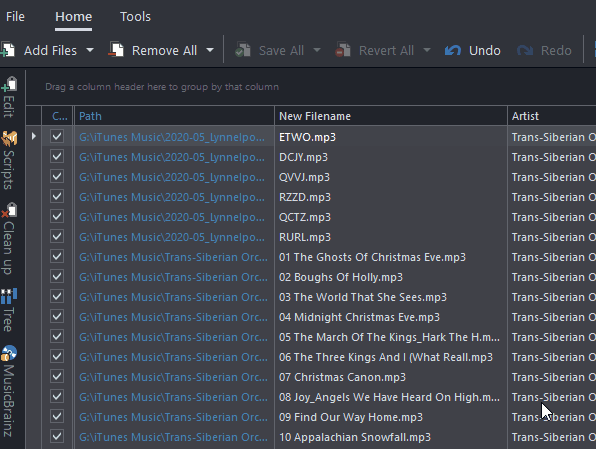Expand the Add Files dropdown arrow
Image resolution: width=596 pixels, height=449 pixels.
(x=90, y=50)
